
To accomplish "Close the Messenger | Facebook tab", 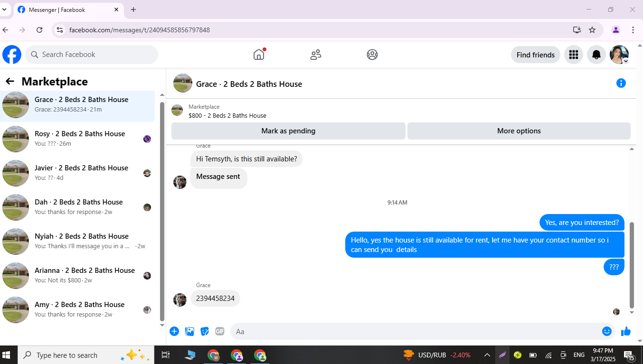I will (117, 9).
